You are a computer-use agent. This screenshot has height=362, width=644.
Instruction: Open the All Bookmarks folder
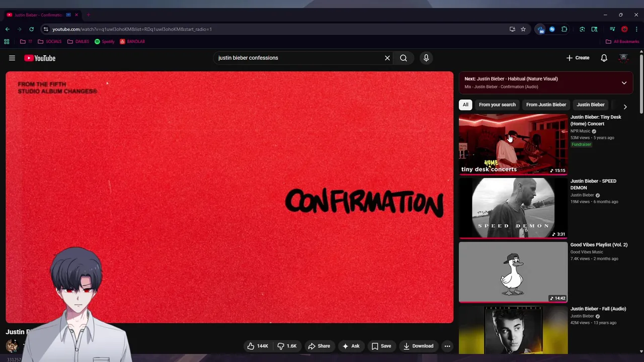[x=622, y=42]
